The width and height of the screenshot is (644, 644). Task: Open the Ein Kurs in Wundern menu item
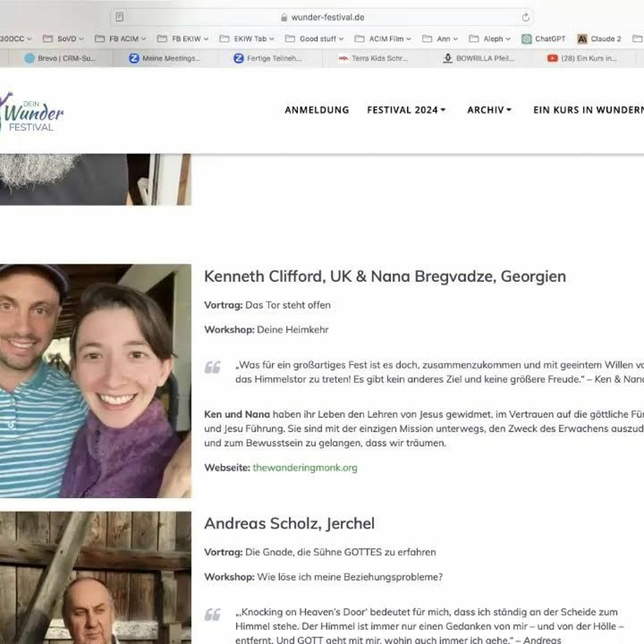click(x=589, y=110)
